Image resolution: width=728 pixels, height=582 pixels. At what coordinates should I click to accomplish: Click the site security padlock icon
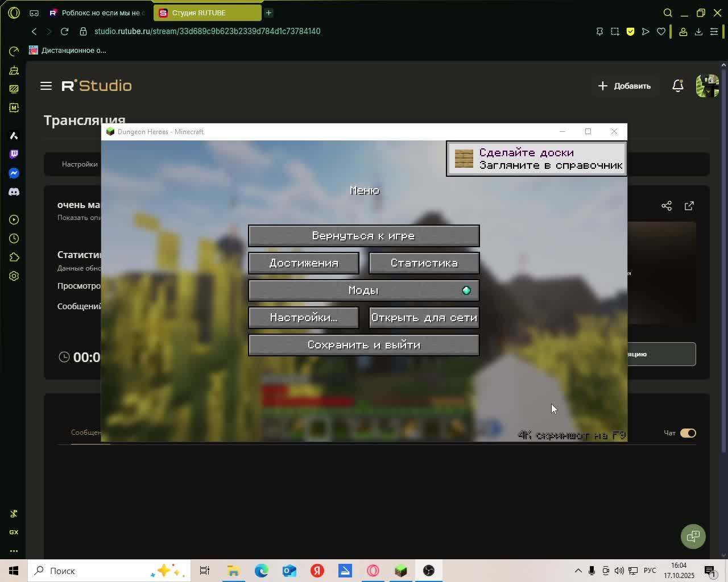point(83,31)
